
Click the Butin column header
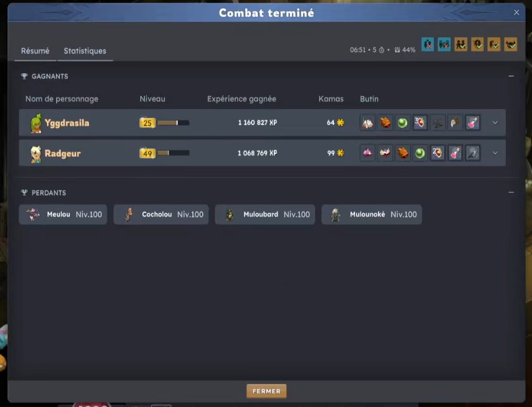[x=369, y=99]
